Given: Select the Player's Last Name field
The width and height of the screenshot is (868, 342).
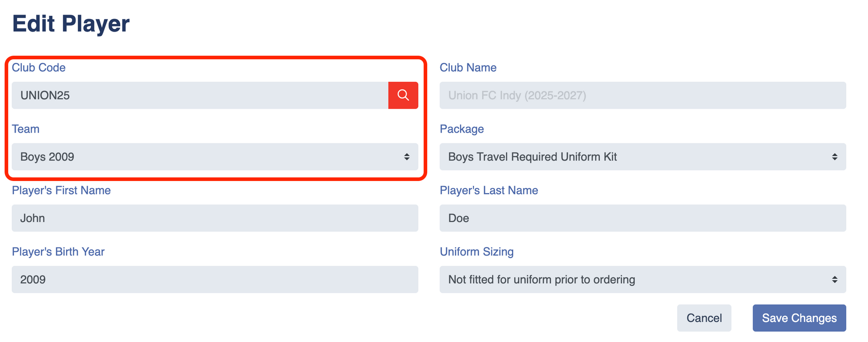Looking at the screenshot, I should (x=642, y=218).
